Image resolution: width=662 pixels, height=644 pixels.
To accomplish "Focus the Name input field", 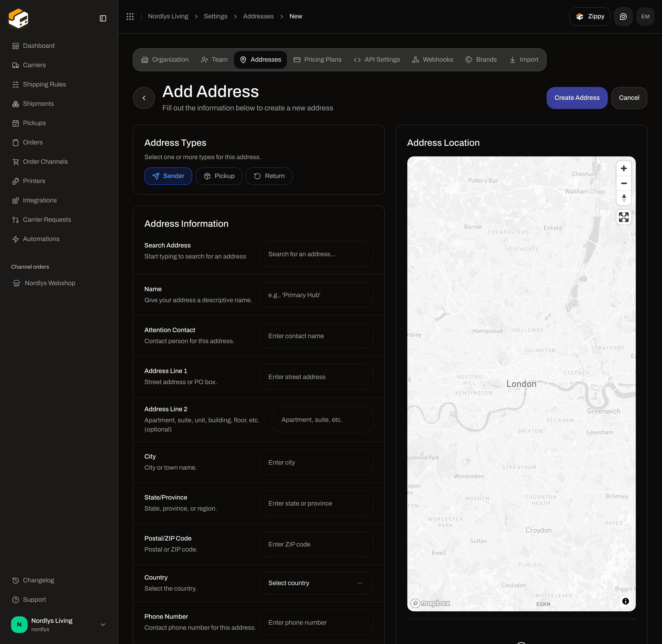I will point(316,295).
